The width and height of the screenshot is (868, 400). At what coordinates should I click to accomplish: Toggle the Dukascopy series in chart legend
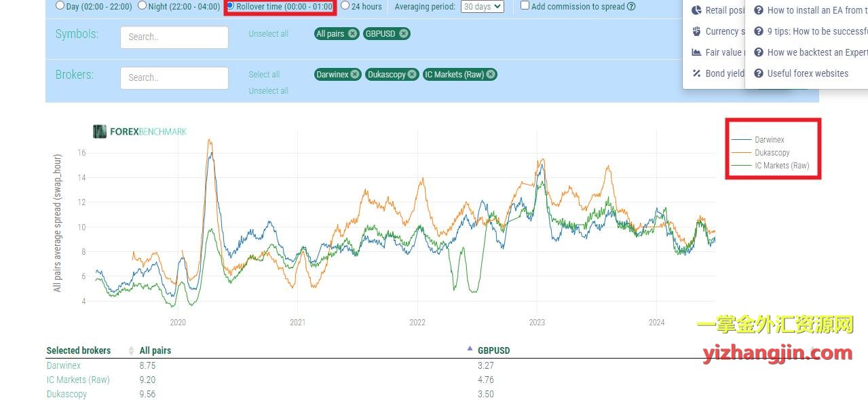pos(761,153)
